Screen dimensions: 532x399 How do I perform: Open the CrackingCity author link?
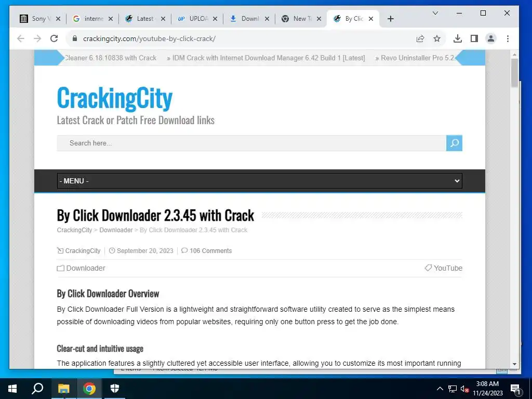tap(83, 251)
